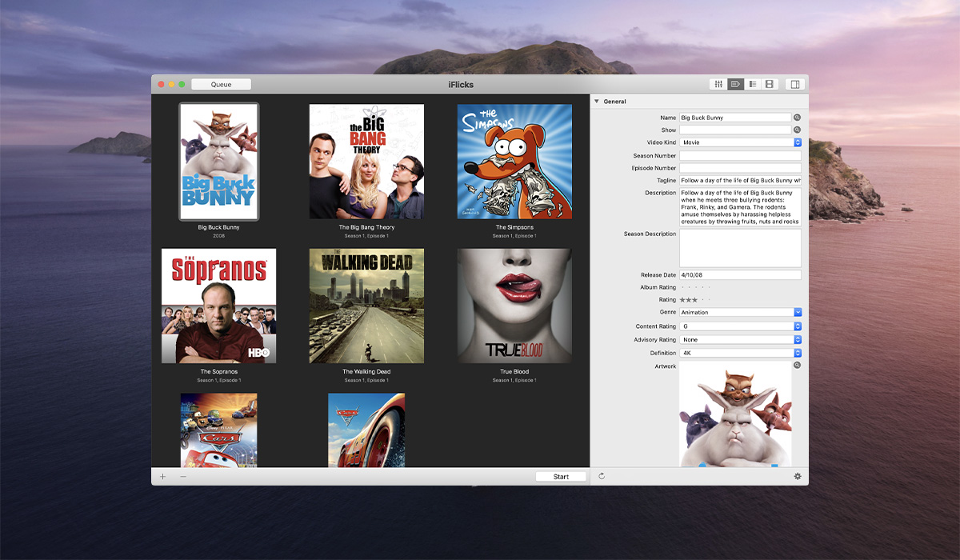Add a video with the plus button
Viewport: 960px width, 560px height.
click(x=162, y=476)
